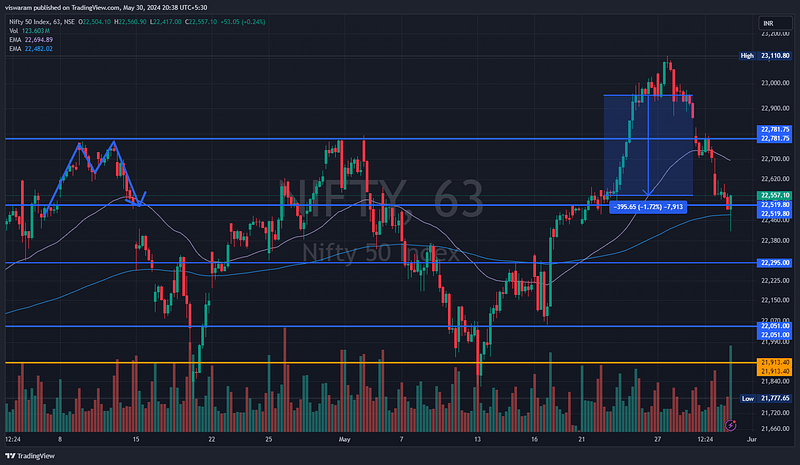Click the 21,660.00 price axis value

[775, 429]
